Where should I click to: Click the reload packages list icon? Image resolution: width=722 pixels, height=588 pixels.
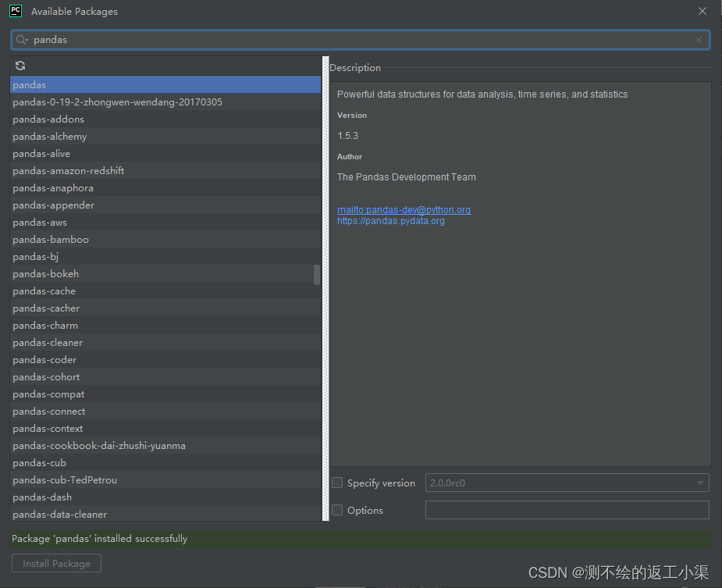20,66
